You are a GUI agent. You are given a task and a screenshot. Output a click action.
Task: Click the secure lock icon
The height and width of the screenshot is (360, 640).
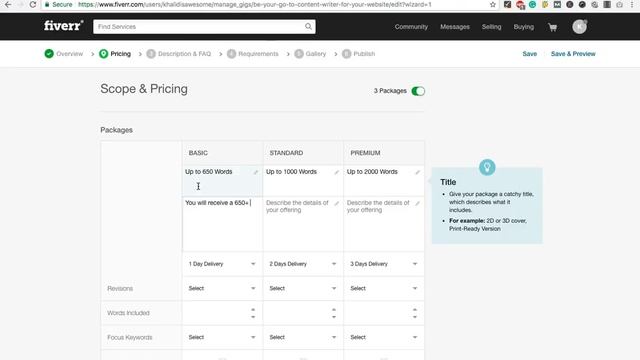(47, 4)
